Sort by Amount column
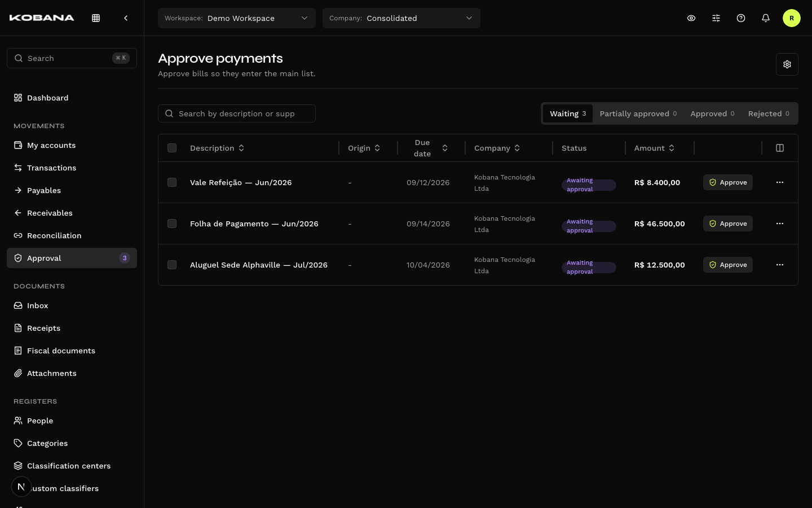Viewport: 812px width, 508px height. (655, 148)
